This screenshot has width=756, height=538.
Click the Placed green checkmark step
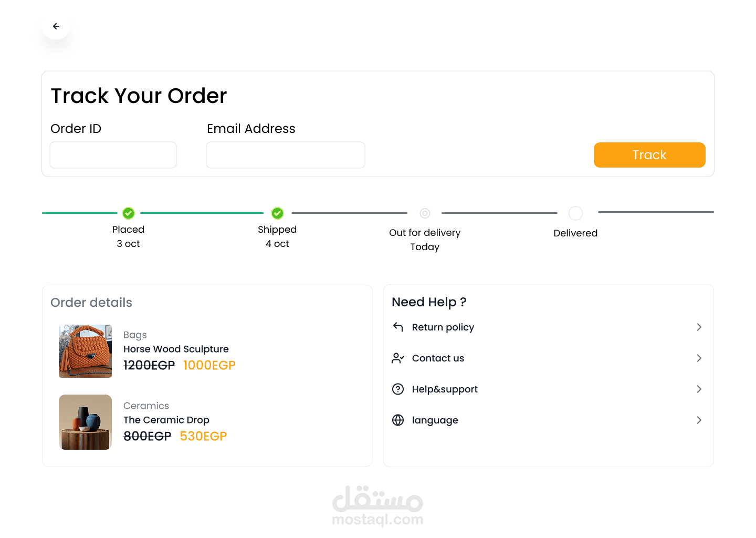pos(129,213)
